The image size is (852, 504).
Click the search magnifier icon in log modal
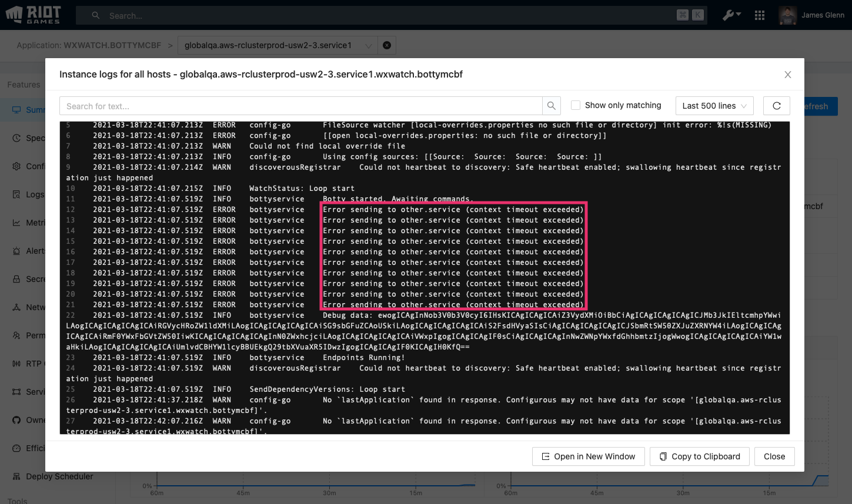551,106
